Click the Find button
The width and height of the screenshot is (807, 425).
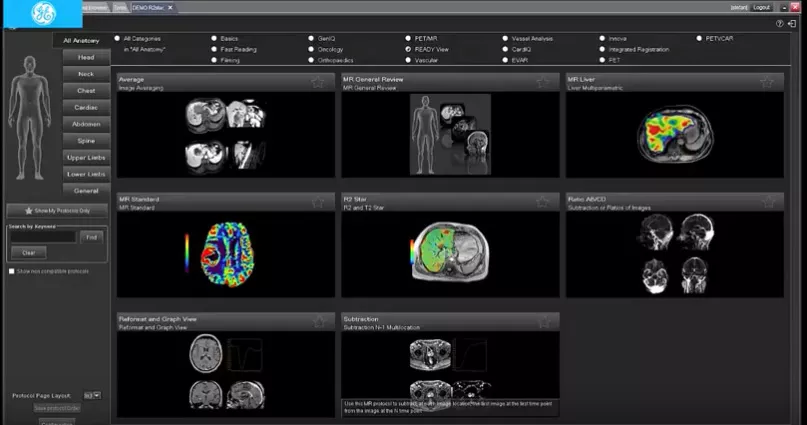tap(92, 237)
